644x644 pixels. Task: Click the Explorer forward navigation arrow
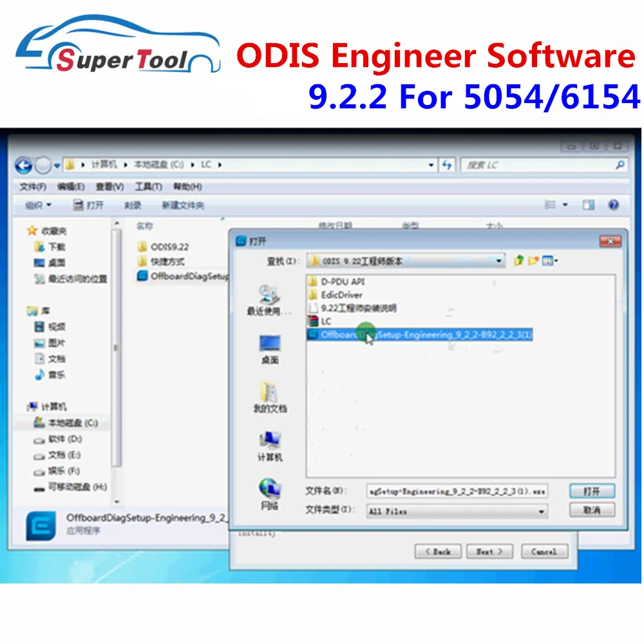point(43,166)
